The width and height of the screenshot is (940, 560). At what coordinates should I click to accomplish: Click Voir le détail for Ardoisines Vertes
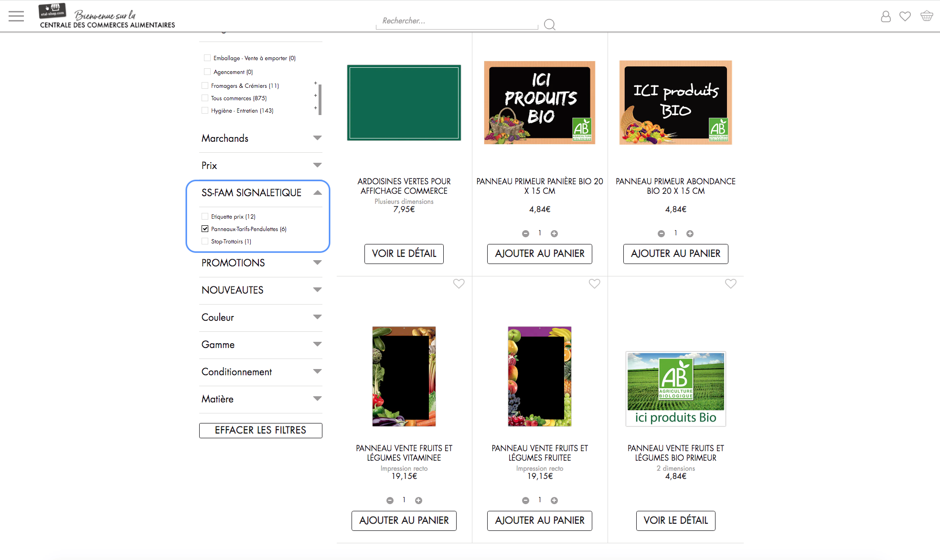[404, 254]
